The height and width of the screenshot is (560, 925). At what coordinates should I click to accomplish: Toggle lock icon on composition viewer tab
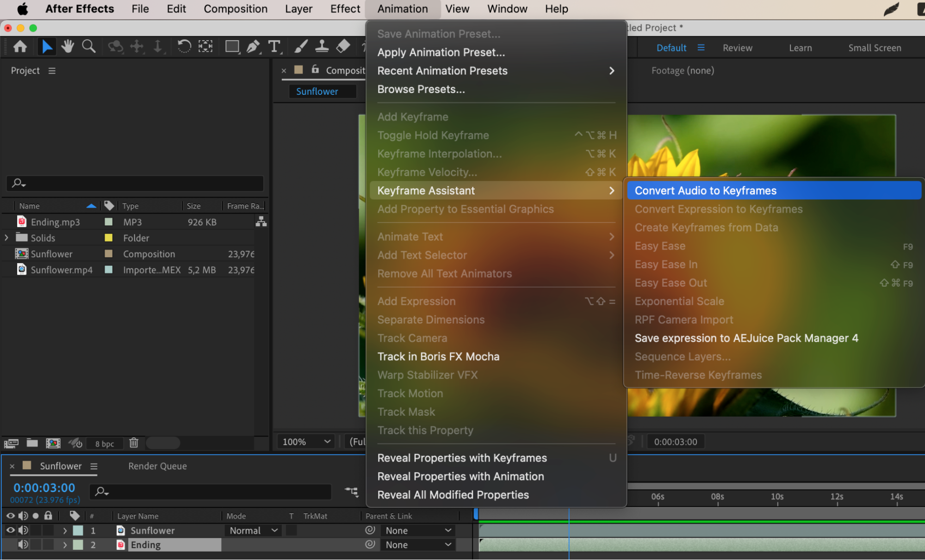point(315,69)
